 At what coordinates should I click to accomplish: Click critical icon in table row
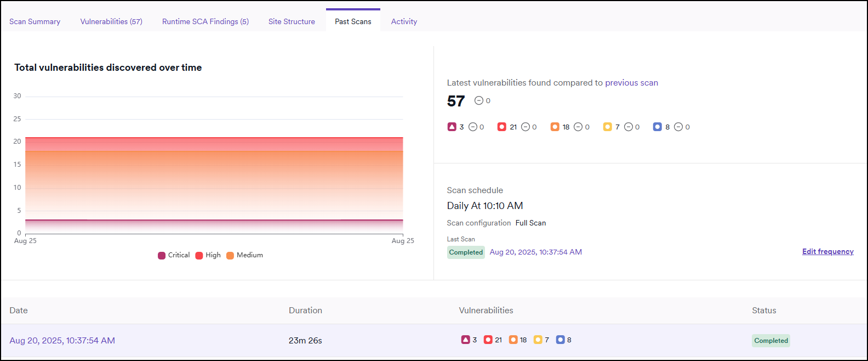[465, 340]
